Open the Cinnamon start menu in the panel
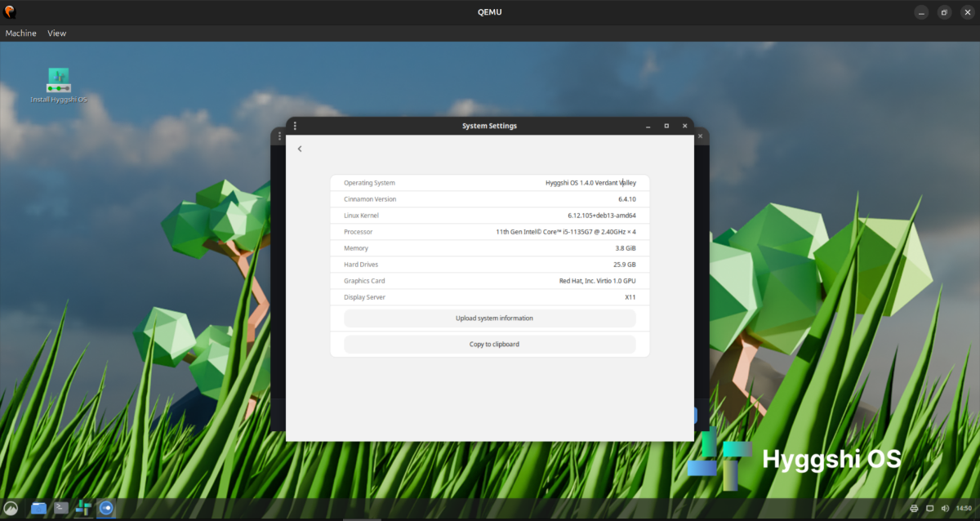Image resolution: width=980 pixels, height=521 pixels. pyautogui.click(x=11, y=508)
